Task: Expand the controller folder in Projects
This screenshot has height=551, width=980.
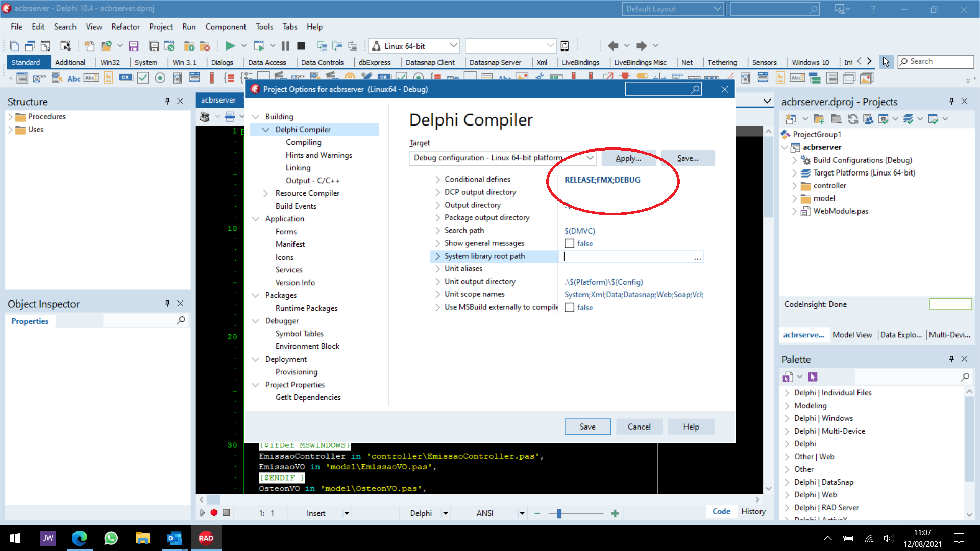Action: [794, 186]
